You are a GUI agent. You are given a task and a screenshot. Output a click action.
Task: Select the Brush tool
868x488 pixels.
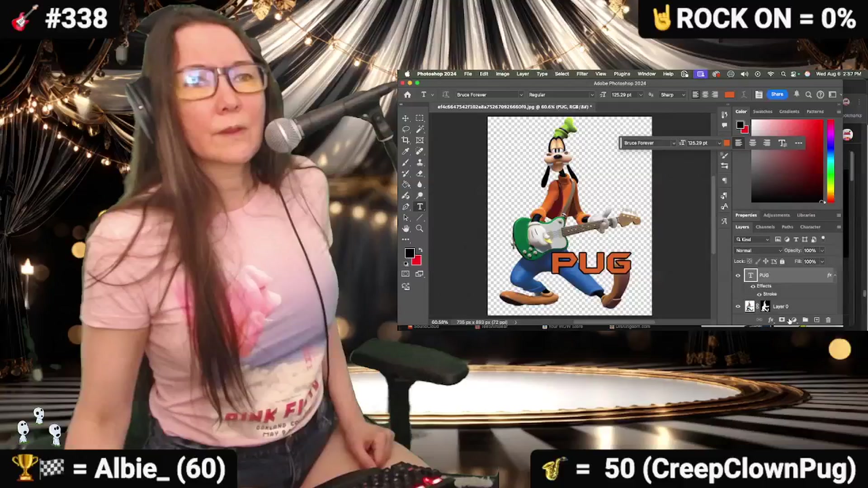(x=406, y=163)
